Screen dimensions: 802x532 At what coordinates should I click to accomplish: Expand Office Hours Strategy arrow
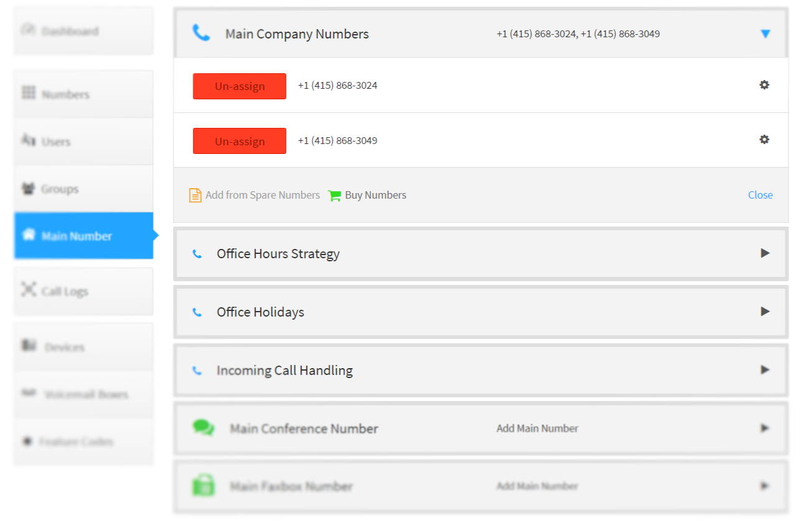pos(765,253)
